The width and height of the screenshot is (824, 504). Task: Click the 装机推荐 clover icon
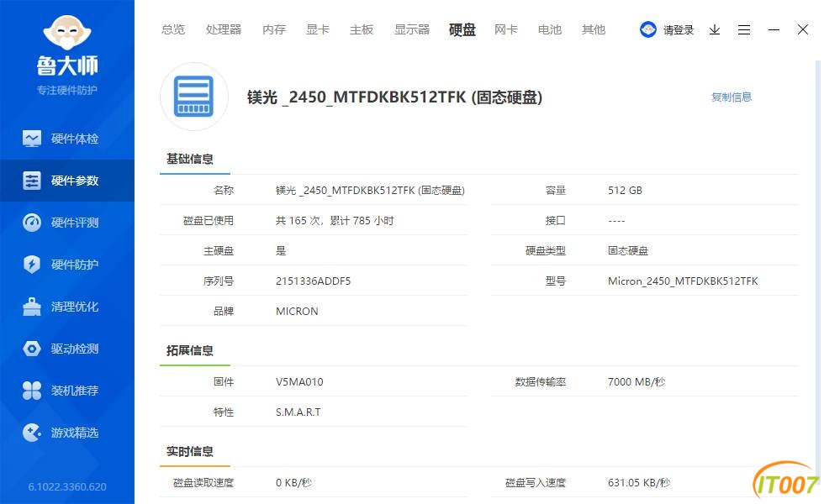(x=32, y=391)
